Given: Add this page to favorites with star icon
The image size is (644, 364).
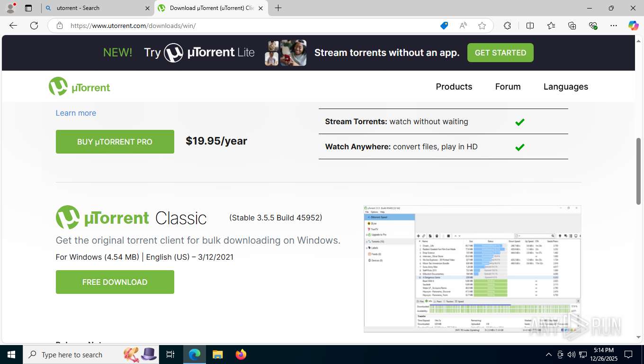Looking at the screenshot, I should point(482,26).
